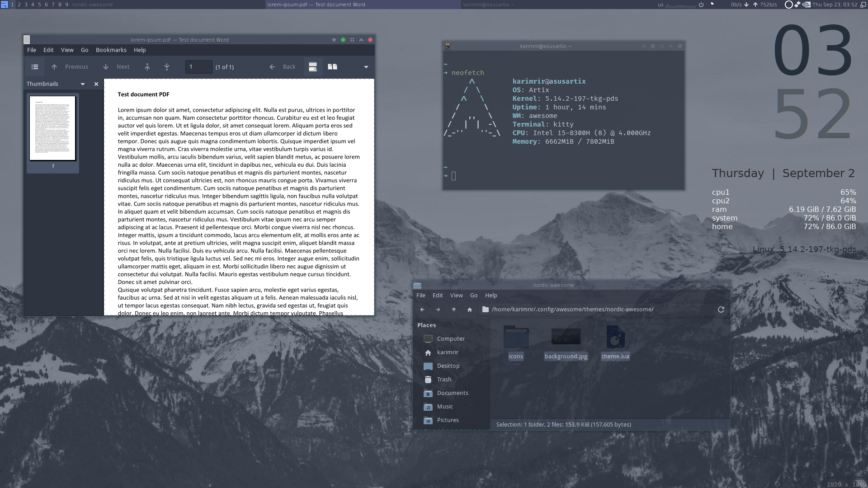Navigate to the parent folder with the up arrow
The height and width of the screenshot is (488, 868).
(454, 310)
